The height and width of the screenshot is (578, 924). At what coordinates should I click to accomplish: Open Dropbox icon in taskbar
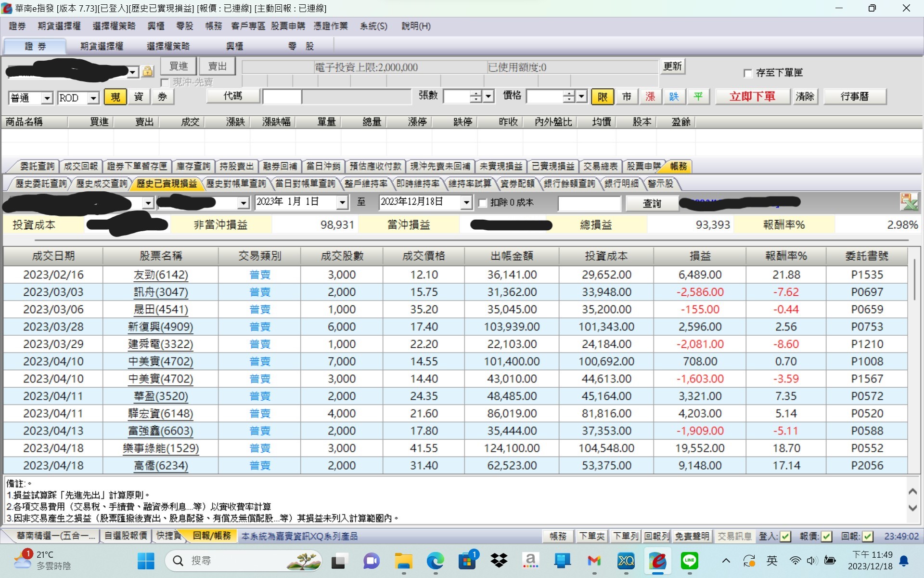499,561
